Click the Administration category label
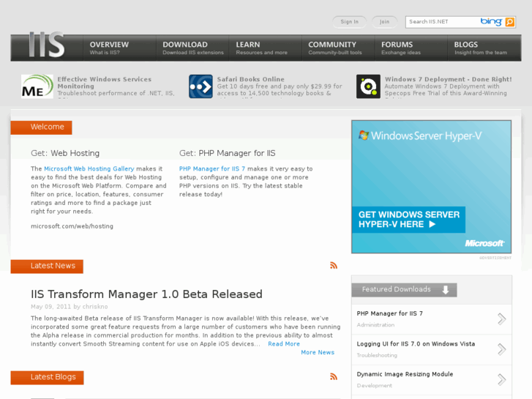This screenshot has height=399, width=532. [375, 325]
